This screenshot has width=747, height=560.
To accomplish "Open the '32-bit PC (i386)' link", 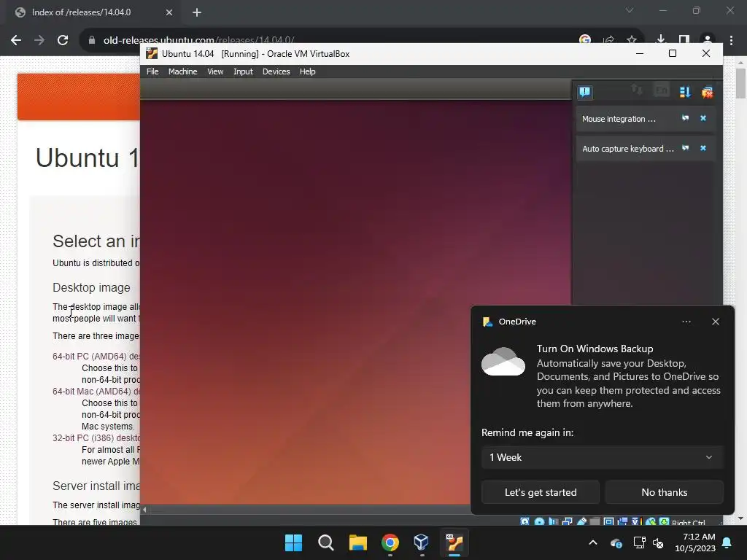I will 96,437.
